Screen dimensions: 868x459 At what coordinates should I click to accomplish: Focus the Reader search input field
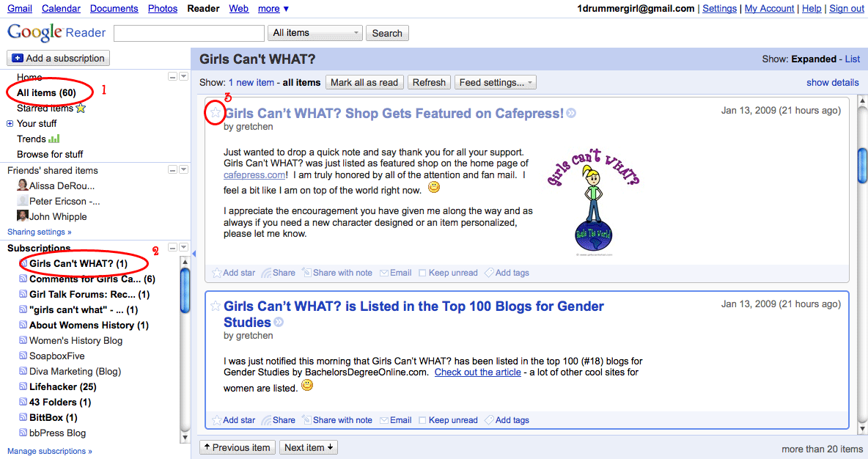tap(188, 33)
